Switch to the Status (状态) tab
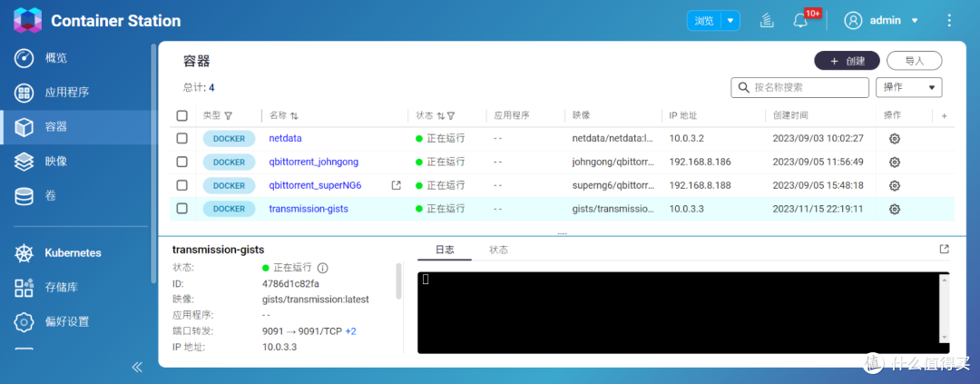Image resolution: width=980 pixels, height=384 pixels. (499, 250)
